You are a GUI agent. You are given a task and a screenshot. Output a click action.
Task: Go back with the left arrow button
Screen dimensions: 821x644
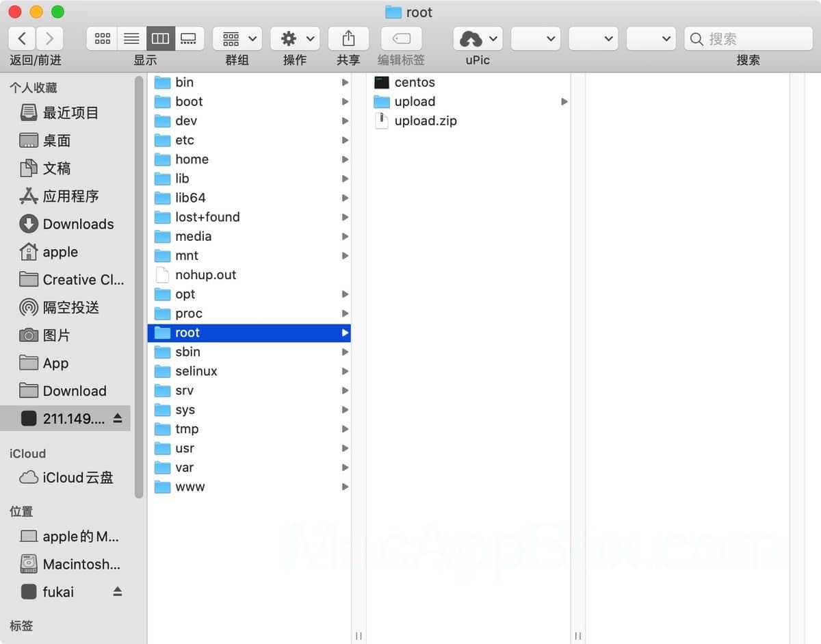[x=22, y=38]
